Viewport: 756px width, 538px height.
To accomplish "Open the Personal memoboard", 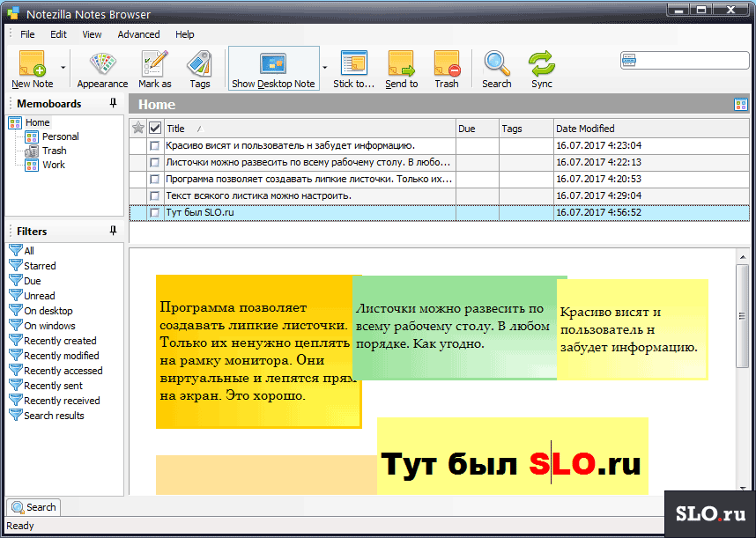I will (x=60, y=136).
